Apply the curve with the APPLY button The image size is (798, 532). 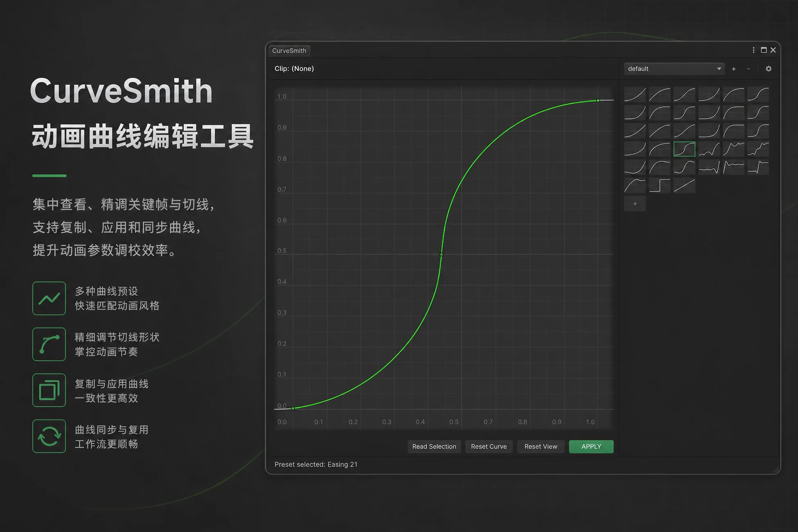point(591,446)
